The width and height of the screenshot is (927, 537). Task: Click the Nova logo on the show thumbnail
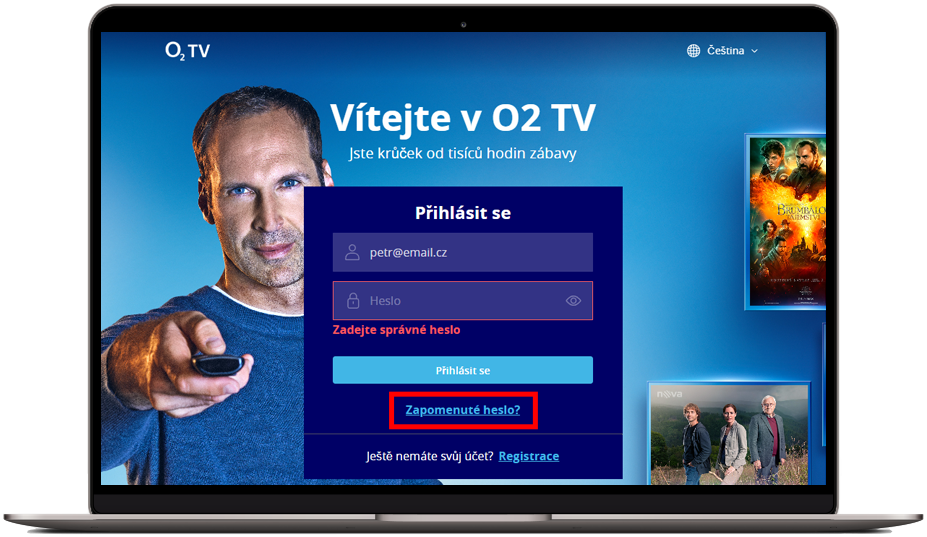coord(669,394)
